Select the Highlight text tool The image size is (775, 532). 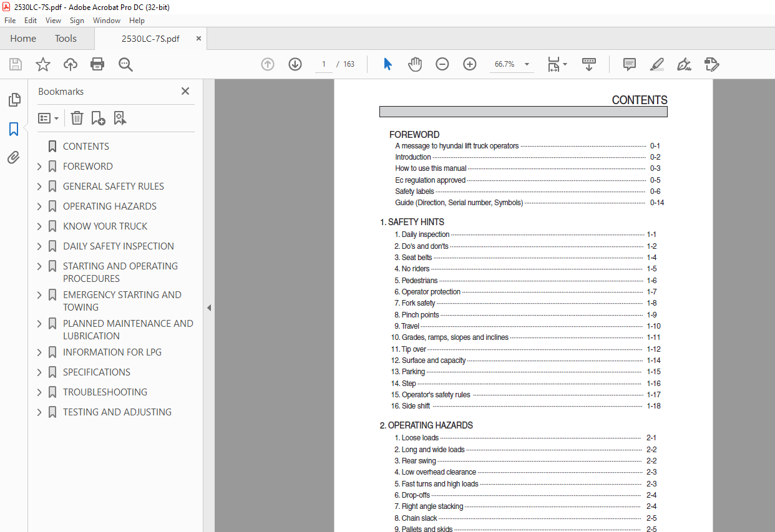(656, 64)
